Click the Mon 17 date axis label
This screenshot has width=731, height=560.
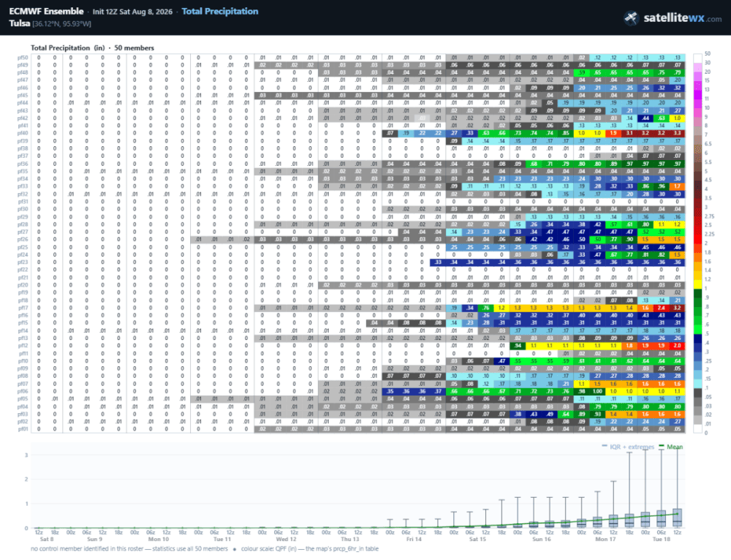pos(605,539)
